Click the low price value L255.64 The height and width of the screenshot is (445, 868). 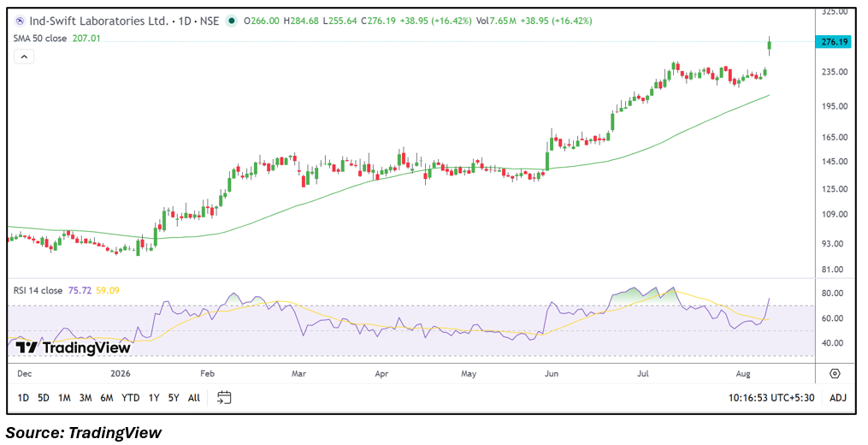[x=339, y=21]
